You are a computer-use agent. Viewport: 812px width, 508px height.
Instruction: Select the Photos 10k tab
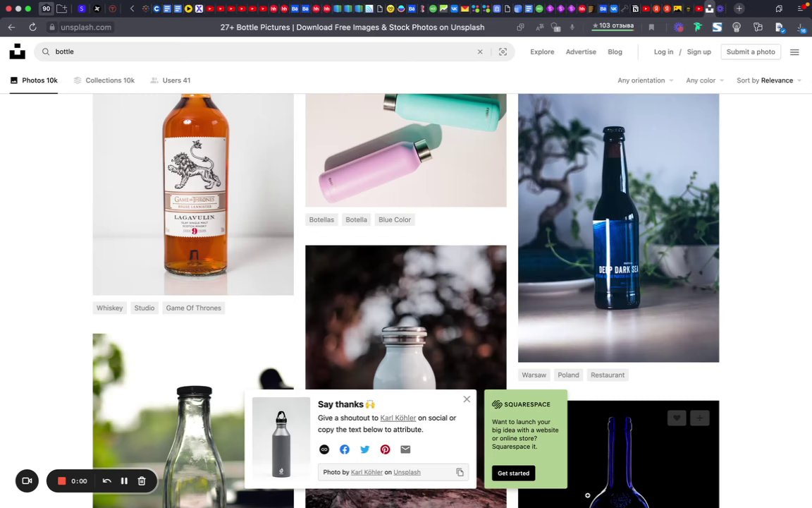coord(34,80)
